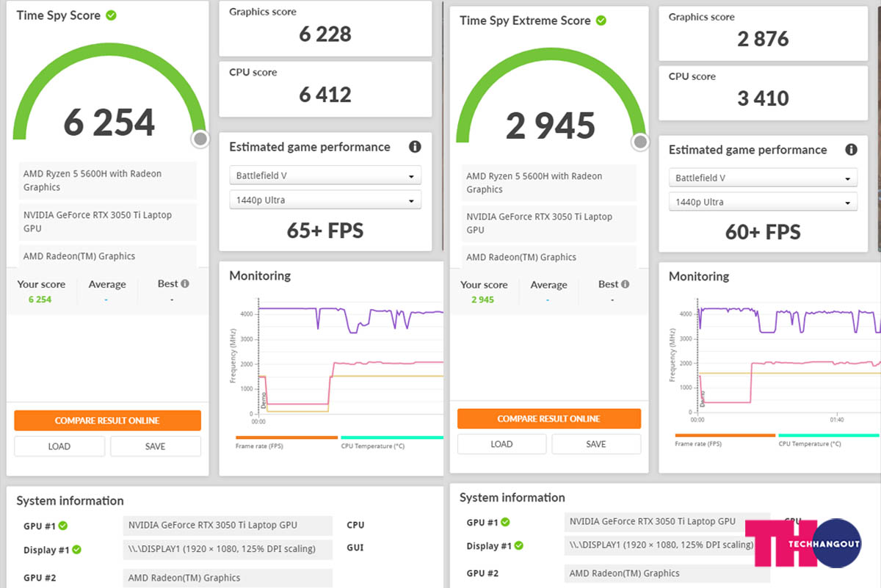Click GPU #2 AMD Radeon field in Time Spy Extreme system information
Viewport: 881px width, 588px height.
(667, 573)
